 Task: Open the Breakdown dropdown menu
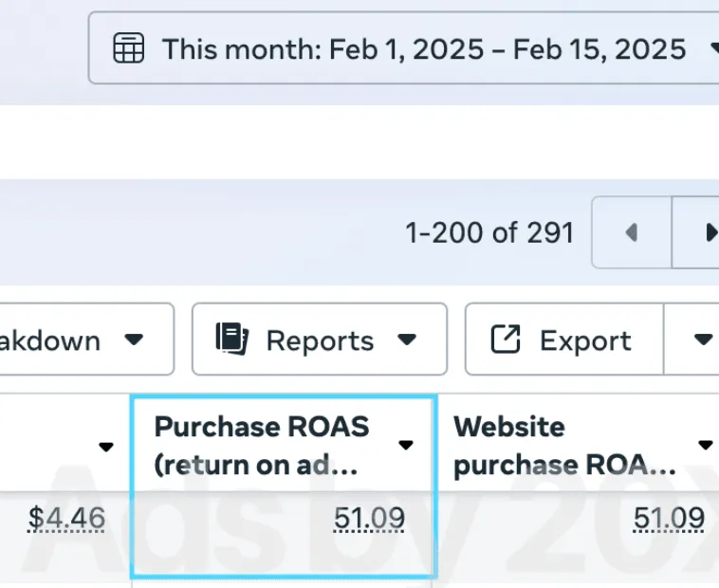[85, 340]
